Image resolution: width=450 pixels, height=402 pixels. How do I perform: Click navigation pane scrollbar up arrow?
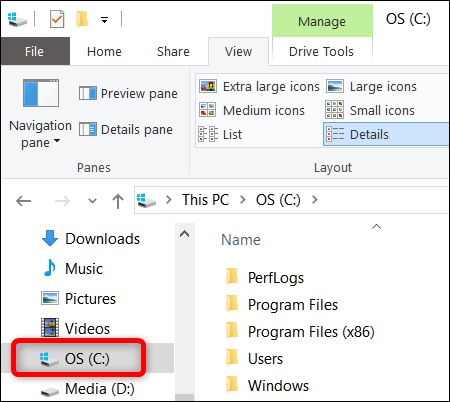pyautogui.click(x=184, y=234)
